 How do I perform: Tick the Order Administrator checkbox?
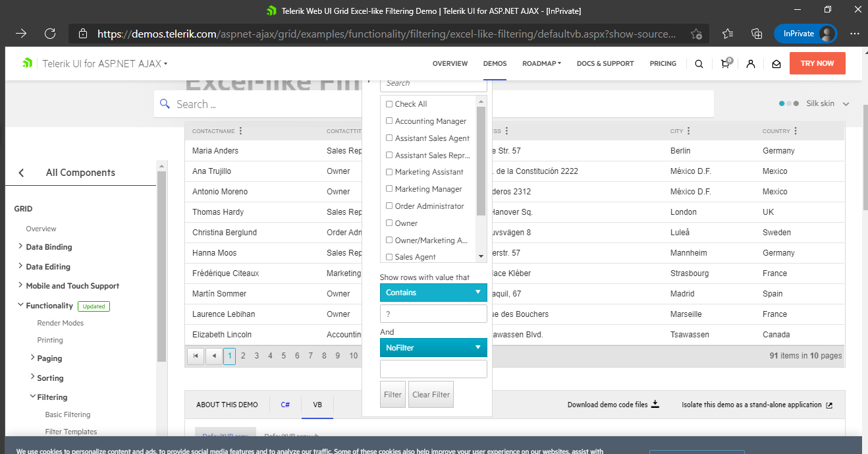[x=389, y=206]
